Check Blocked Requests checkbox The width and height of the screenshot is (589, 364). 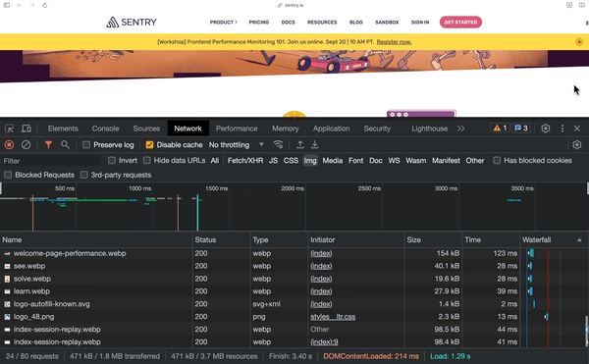8,175
